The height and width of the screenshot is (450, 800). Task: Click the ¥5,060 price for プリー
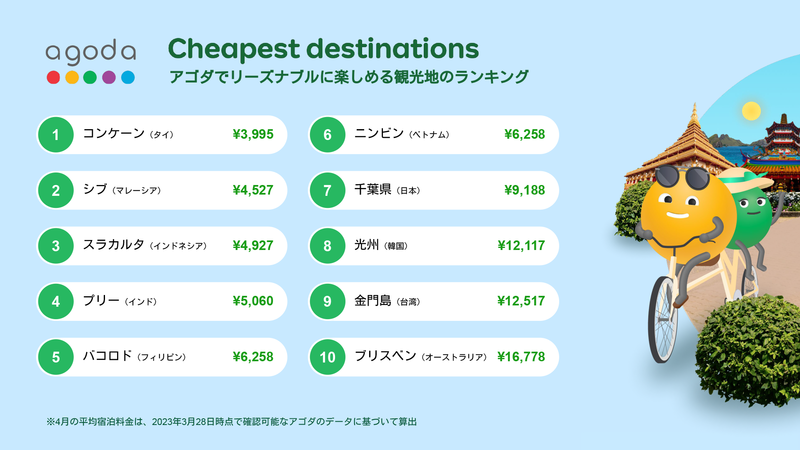[x=253, y=302]
